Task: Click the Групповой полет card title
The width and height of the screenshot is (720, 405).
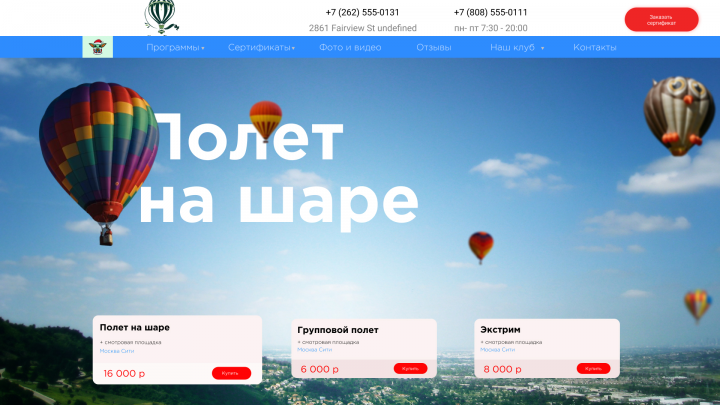Action: point(338,330)
